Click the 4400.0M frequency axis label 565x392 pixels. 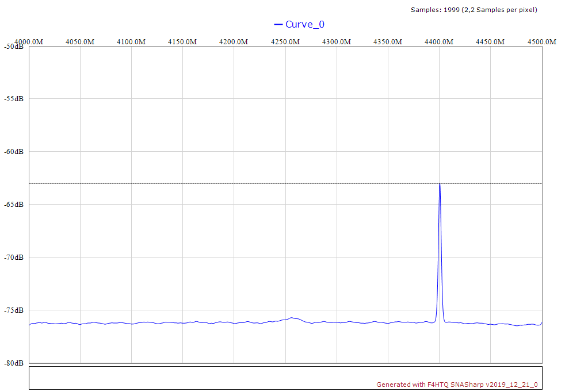pos(440,42)
